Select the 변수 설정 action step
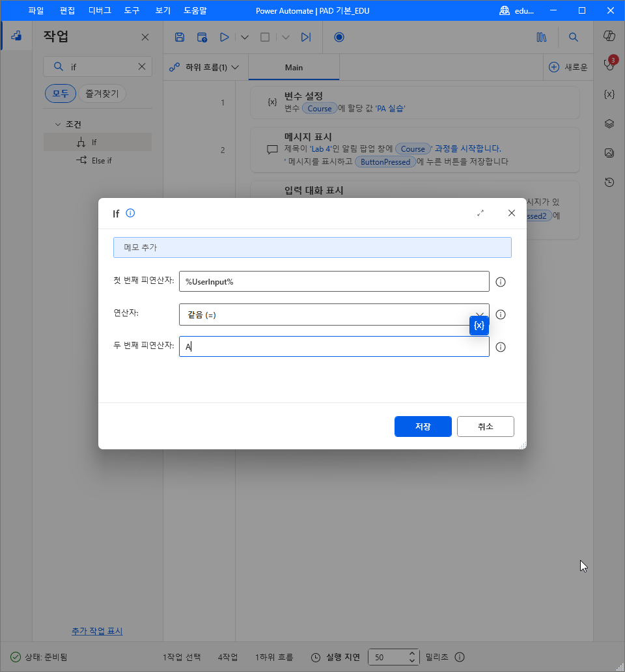This screenshot has width=625, height=672. coord(415,102)
